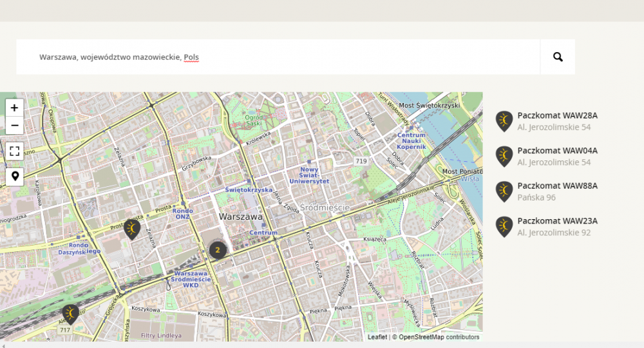Click the Centrum Nauki Kopernik map label
Viewport: 644px width, 348px height.
(x=411, y=141)
